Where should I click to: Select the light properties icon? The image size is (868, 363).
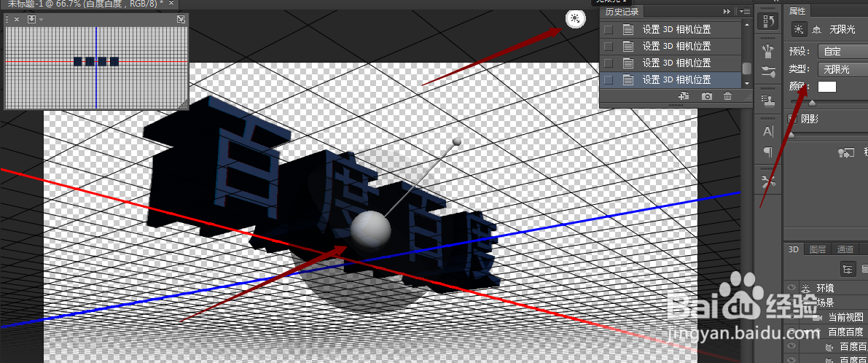point(799,29)
